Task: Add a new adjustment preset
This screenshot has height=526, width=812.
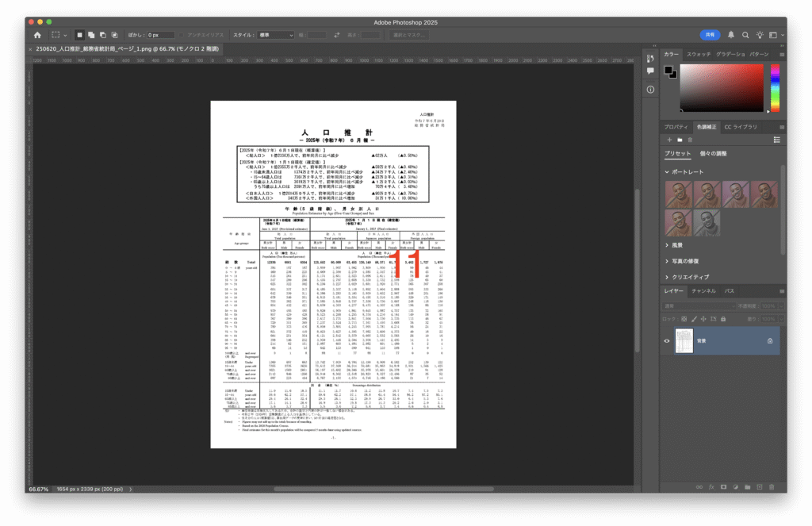Action: pos(669,140)
